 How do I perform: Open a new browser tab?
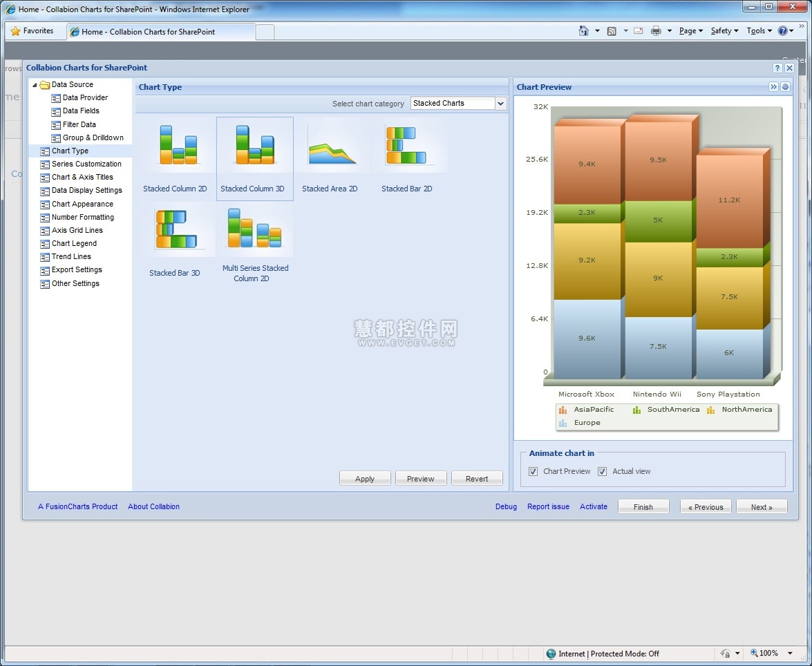tap(265, 32)
